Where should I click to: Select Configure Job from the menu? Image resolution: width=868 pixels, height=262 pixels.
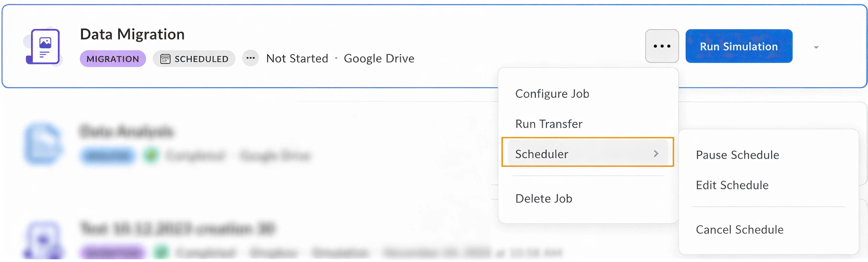552,94
